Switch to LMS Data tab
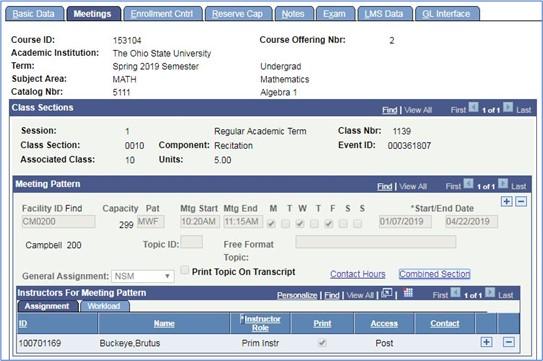The height and width of the screenshot is (361, 543). tap(384, 14)
